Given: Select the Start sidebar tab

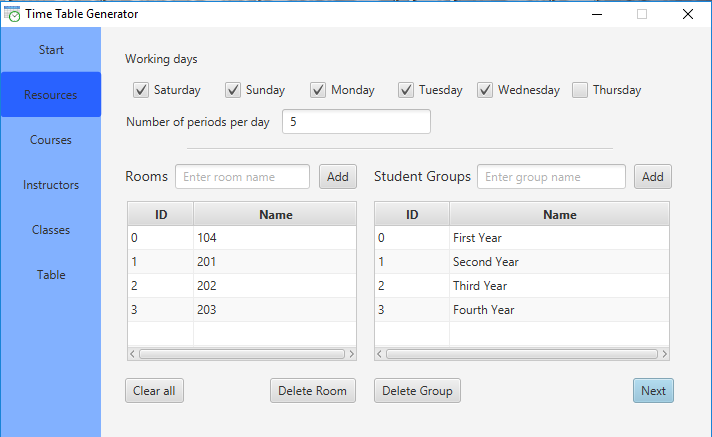Looking at the screenshot, I should click(50, 50).
